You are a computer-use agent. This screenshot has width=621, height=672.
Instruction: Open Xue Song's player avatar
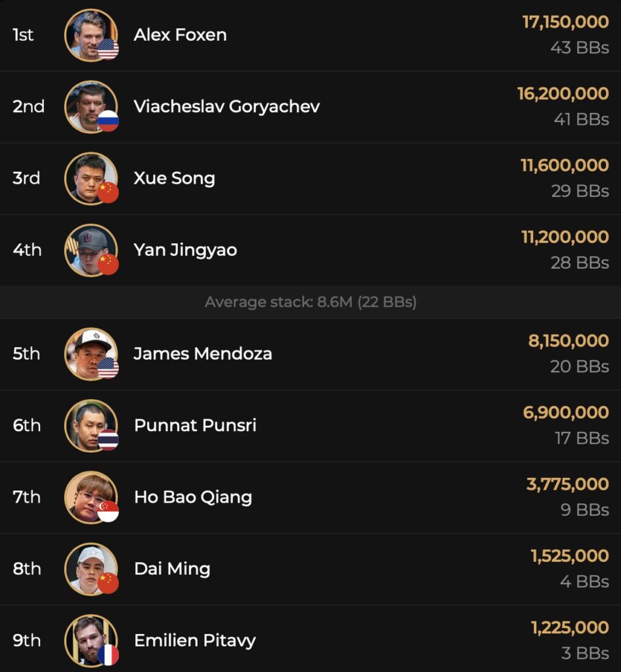(90, 177)
